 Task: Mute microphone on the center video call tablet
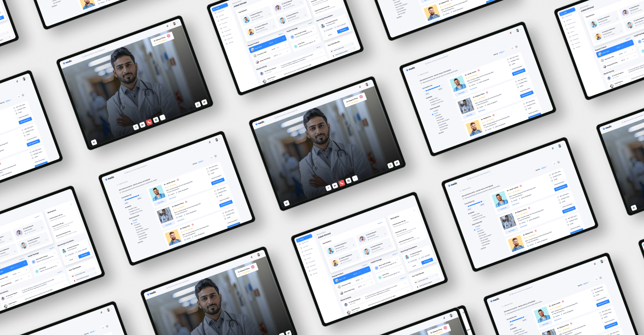tap(328, 187)
